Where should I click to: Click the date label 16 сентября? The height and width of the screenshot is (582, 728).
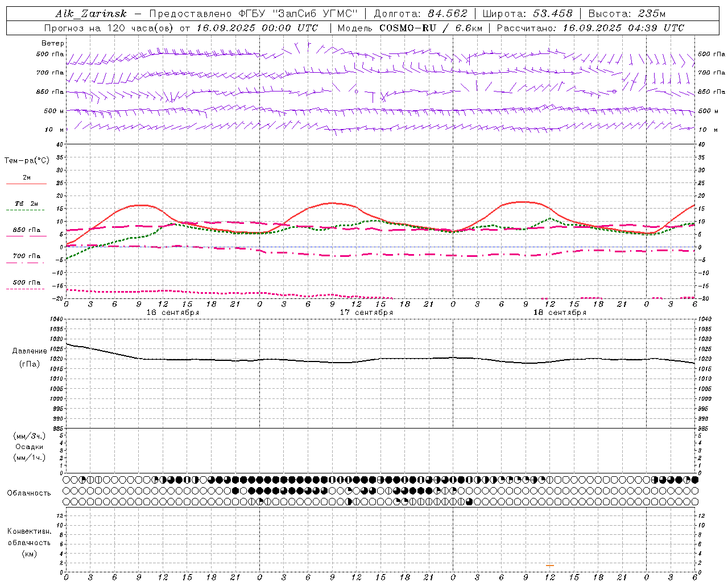[x=173, y=313]
